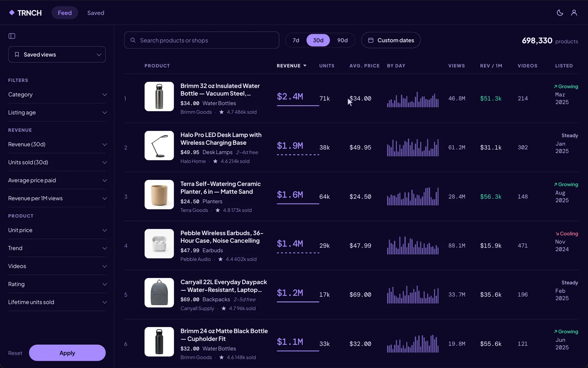588x368 pixels.
Task: Open the Carryall Supply shop link
Action: [197, 308]
